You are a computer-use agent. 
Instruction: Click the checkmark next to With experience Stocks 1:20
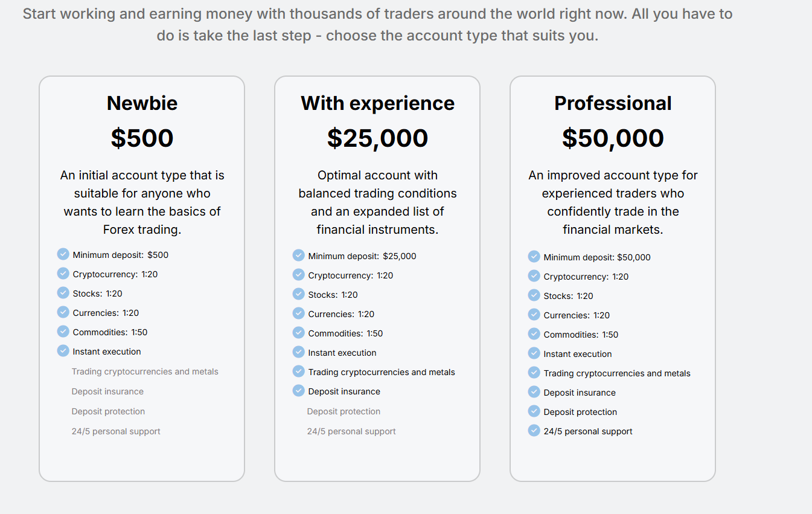tap(299, 294)
